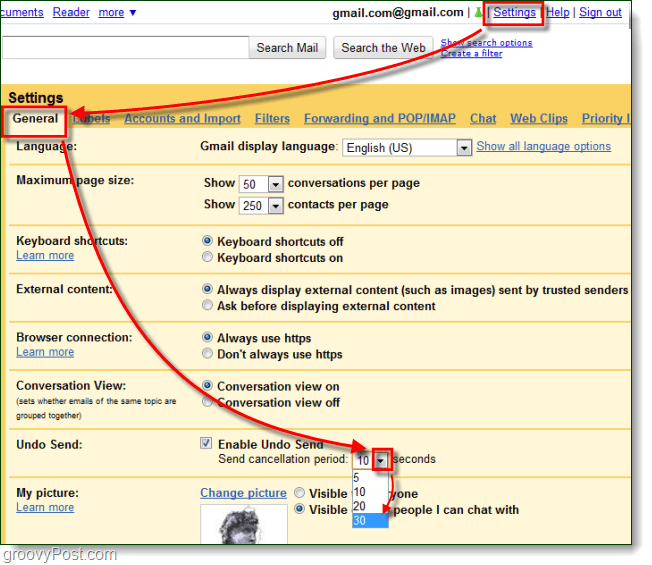Select Always use https radio button
Image resolution: width=652 pixels, height=565 pixels.
coord(207,337)
